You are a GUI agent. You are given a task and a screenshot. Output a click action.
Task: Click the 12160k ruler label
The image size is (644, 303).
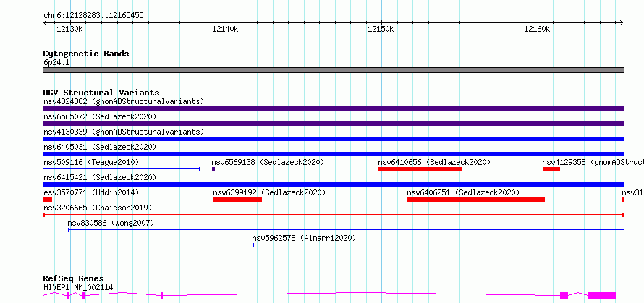coord(537,29)
